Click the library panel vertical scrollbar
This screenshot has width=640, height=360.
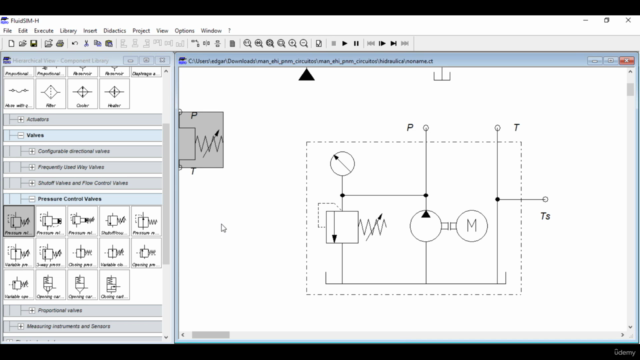click(x=166, y=194)
